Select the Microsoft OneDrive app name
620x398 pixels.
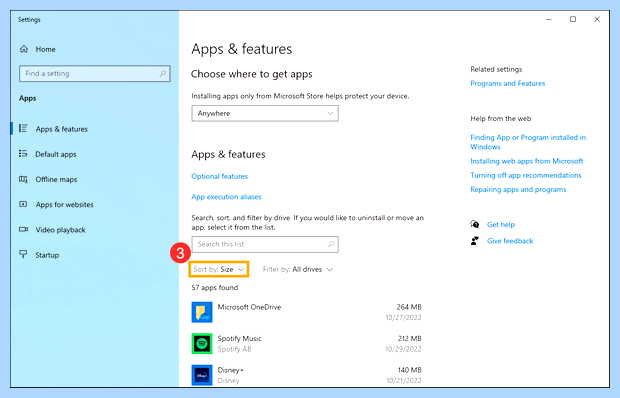click(x=249, y=307)
